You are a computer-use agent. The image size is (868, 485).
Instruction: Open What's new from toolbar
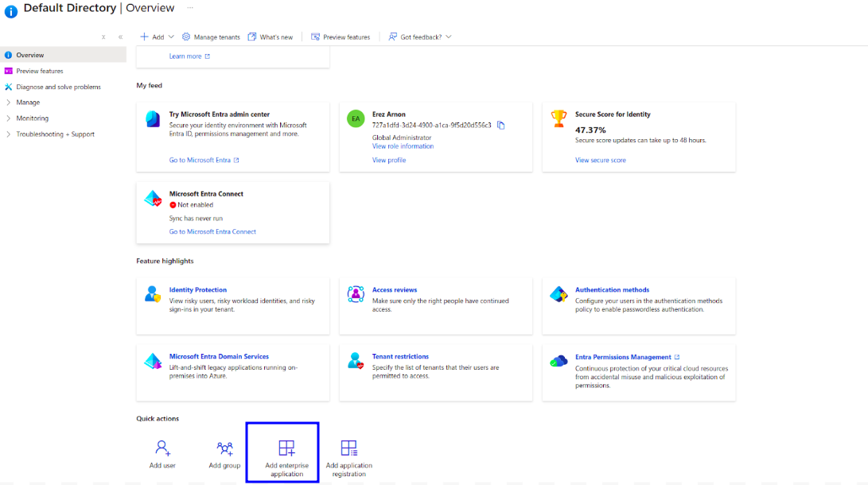271,37
